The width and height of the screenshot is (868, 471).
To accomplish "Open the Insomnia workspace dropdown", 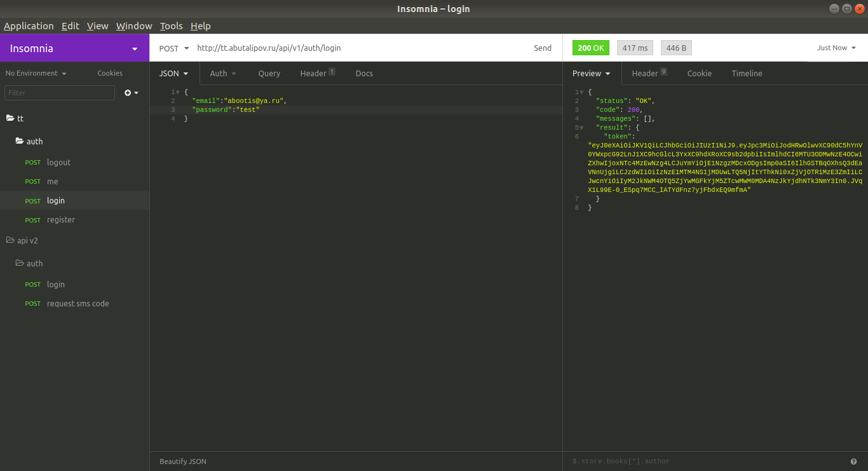I will tap(74, 48).
